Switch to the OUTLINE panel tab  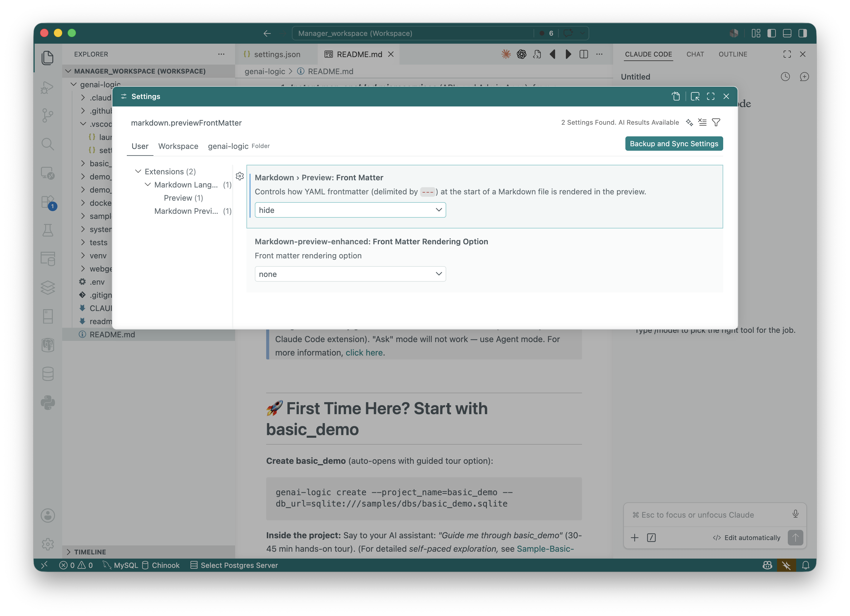(732, 54)
